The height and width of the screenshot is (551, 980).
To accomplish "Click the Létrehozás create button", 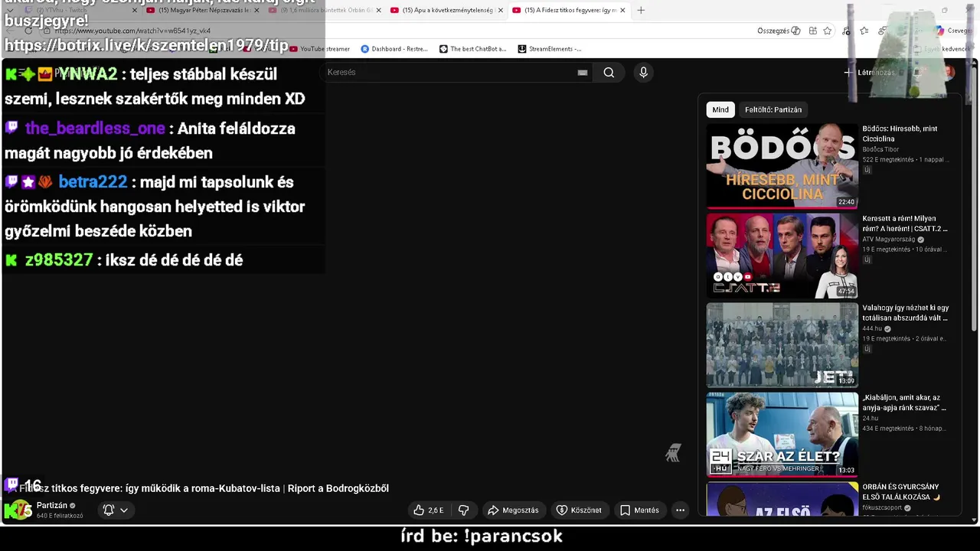I will coord(869,73).
